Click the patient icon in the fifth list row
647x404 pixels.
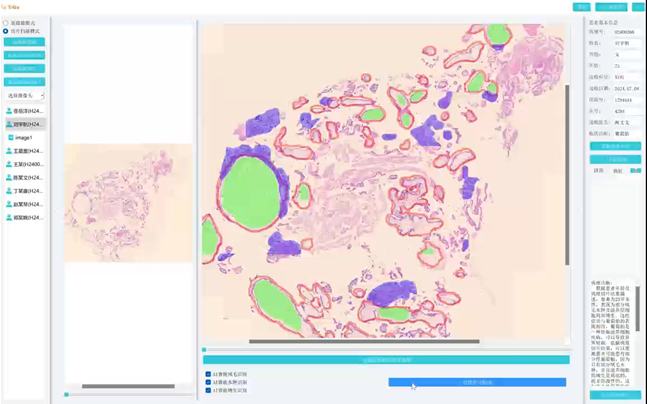point(9,164)
